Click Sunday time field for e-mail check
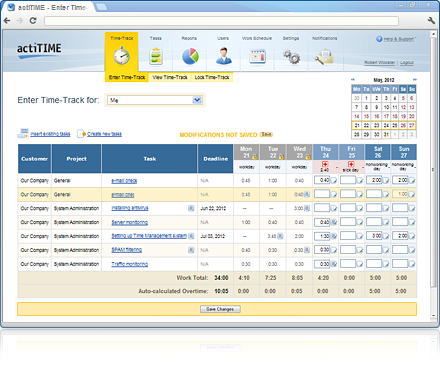This screenshot has width=440, height=367. (x=400, y=180)
